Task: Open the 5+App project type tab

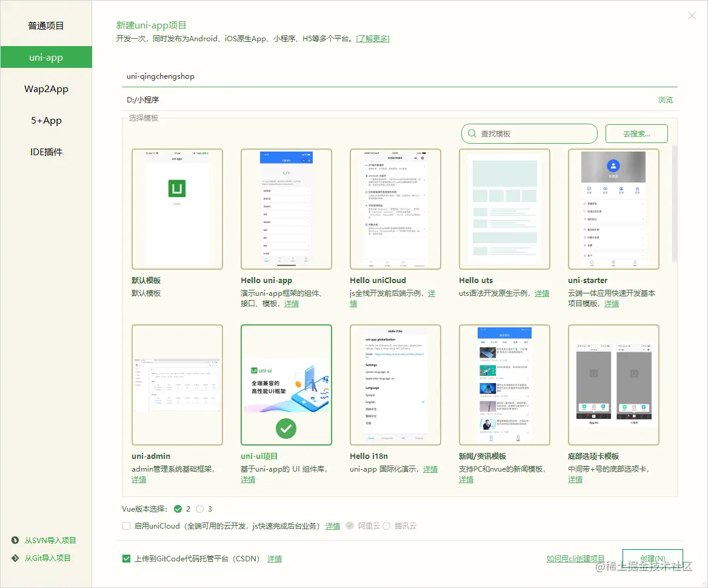Action: click(x=46, y=121)
